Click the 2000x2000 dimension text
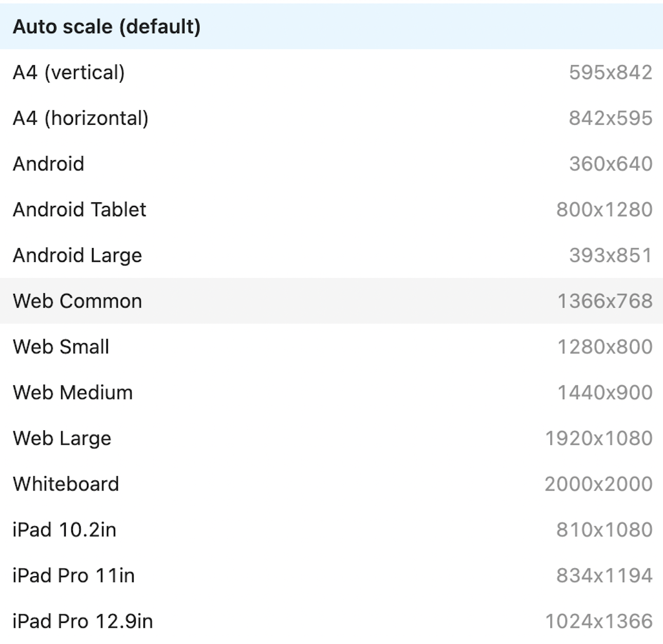 (598, 484)
